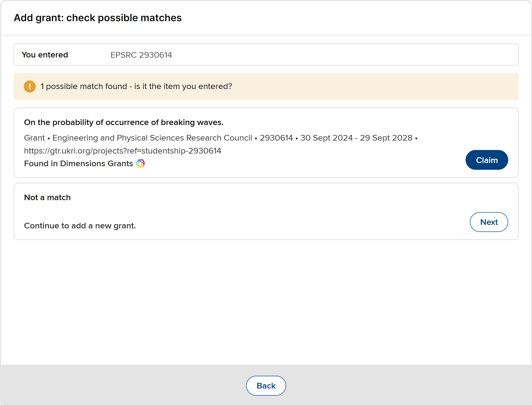Click the "30 Sept 2024" start date

(x=326, y=138)
